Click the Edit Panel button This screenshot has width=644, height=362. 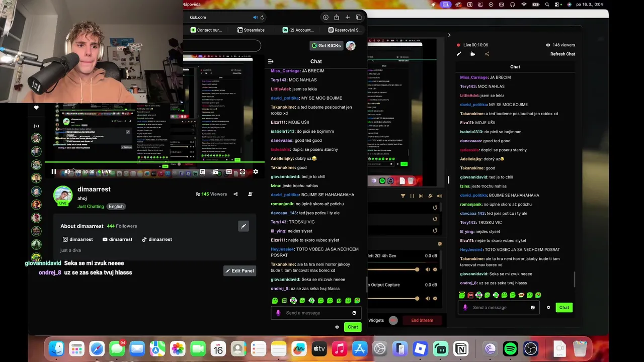(239, 271)
